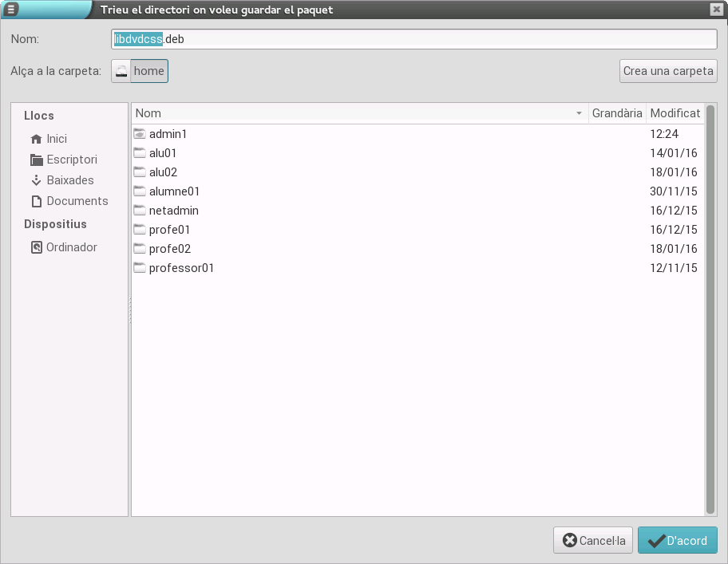
Task: Confirm with the D'acord button
Action: point(677,540)
